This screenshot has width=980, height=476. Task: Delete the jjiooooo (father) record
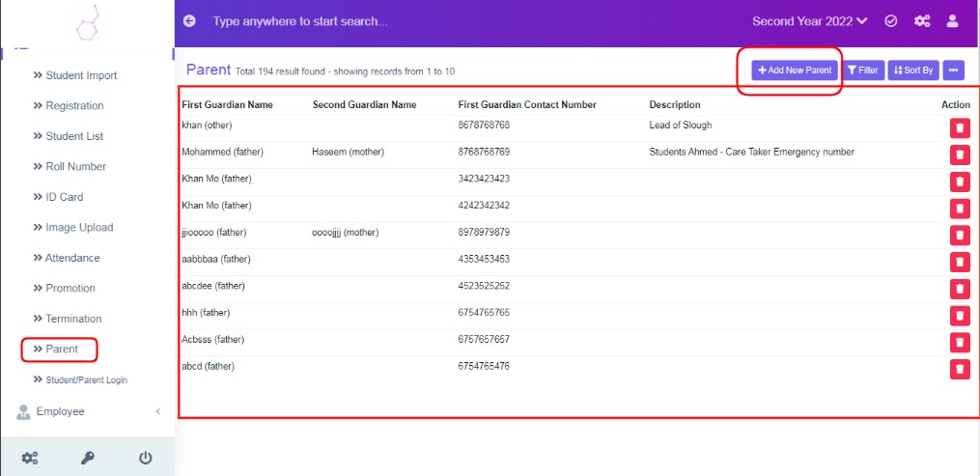tap(960, 235)
